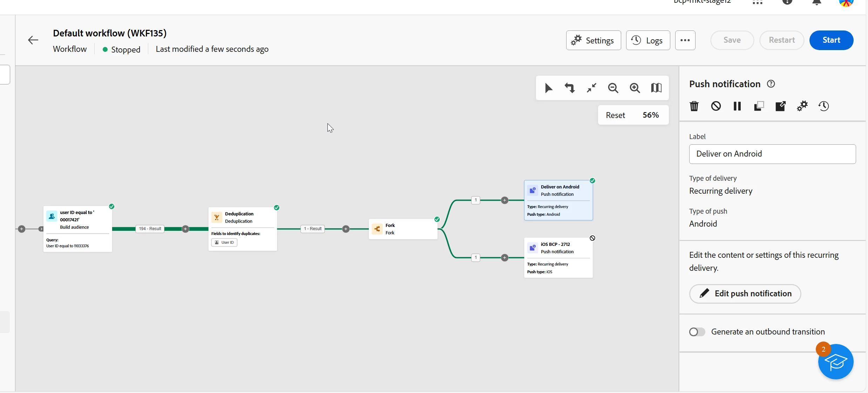Go back using the left arrow
Screen dimensions: 868x393
(x=33, y=40)
